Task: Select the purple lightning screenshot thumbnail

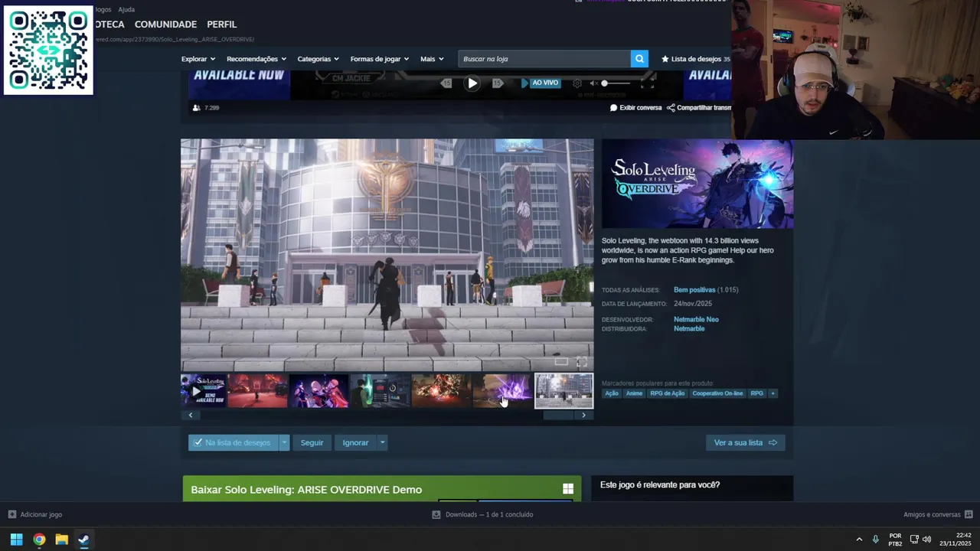Action: pyautogui.click(x=503, y=391)
